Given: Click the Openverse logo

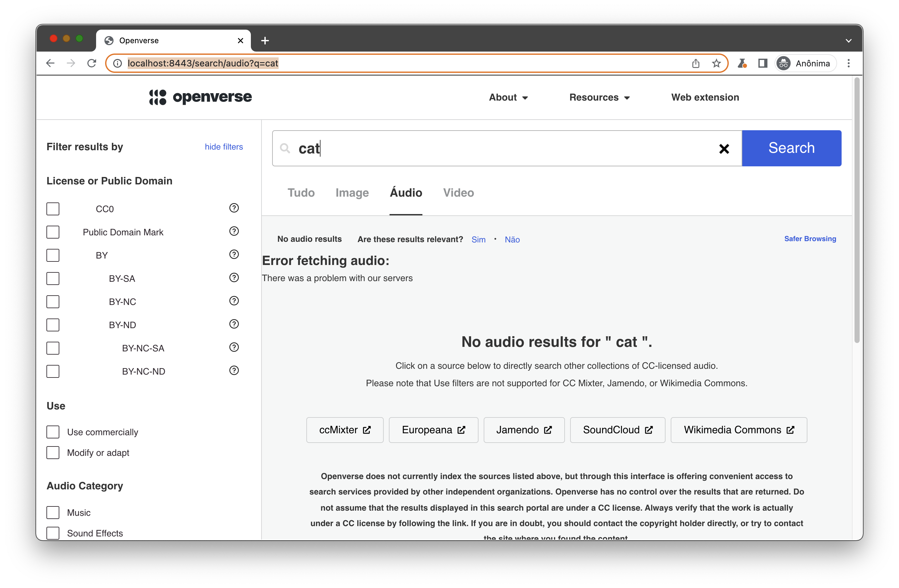Looking at the screenshot, I should (200, 97).
